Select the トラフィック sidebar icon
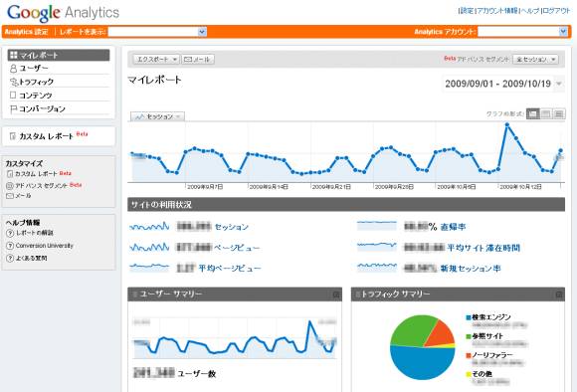Viewport: 577px width, 392px height. click(x=14, y=82)
